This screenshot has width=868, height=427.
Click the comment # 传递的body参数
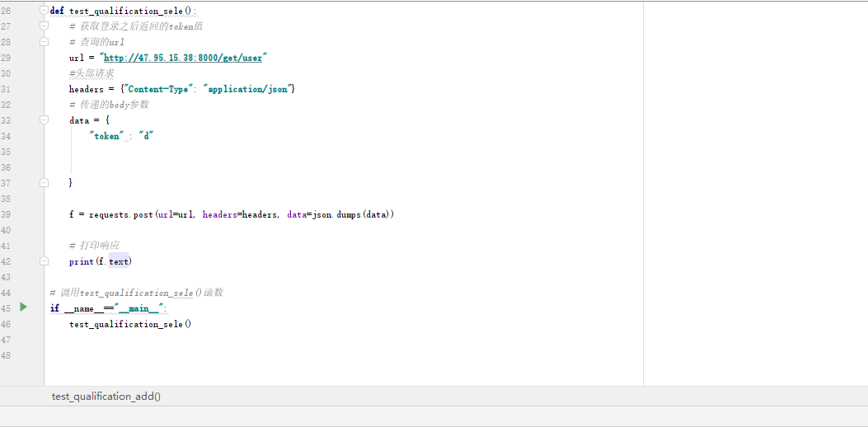pyautogui.click(x=109, y=105)
